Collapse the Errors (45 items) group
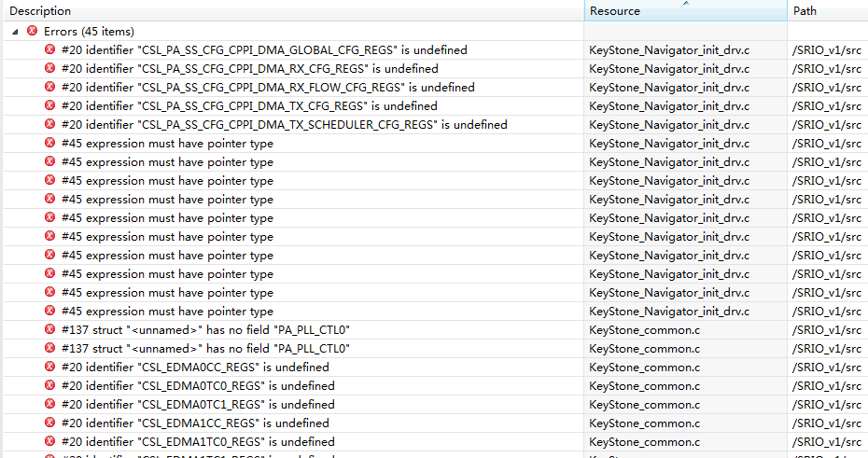The height and width of the screenshot is (458, 868). [x=15, y=32]
